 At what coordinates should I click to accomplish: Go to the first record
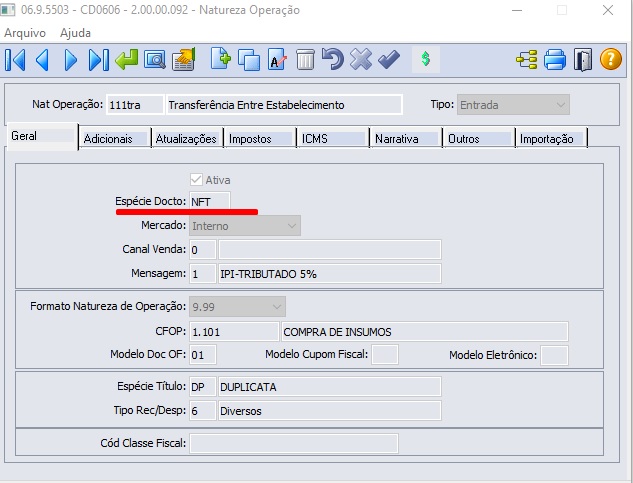point(15,60)
